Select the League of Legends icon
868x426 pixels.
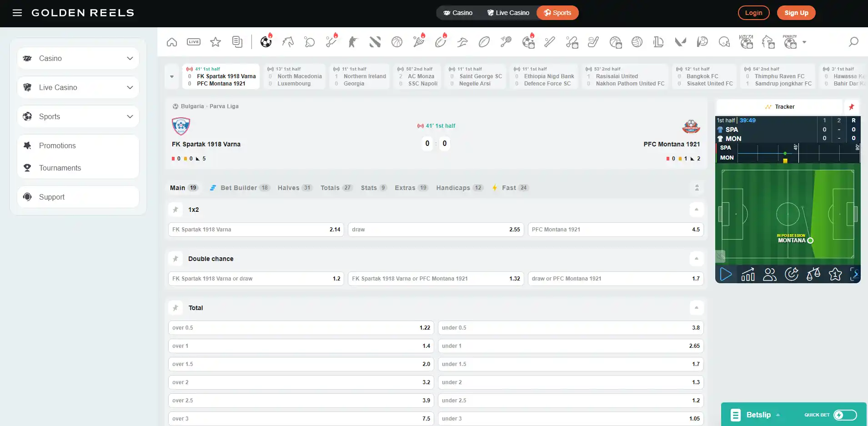(658, 42)
